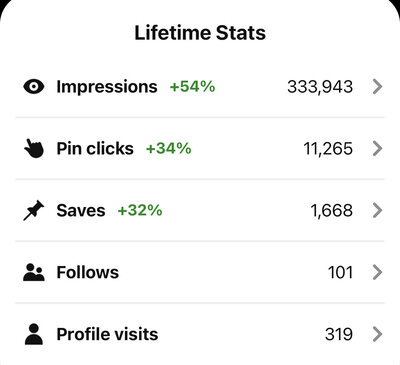Click the 333,943 impressions count
Screen dimensions: 400x365
pyautogui.click(x=320, y=87)
